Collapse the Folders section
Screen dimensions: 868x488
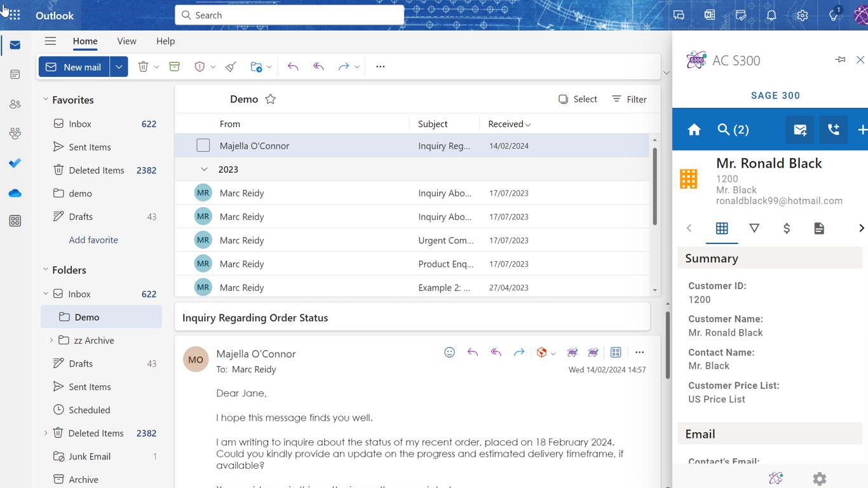pyautogui.click(x=45, y=270)
